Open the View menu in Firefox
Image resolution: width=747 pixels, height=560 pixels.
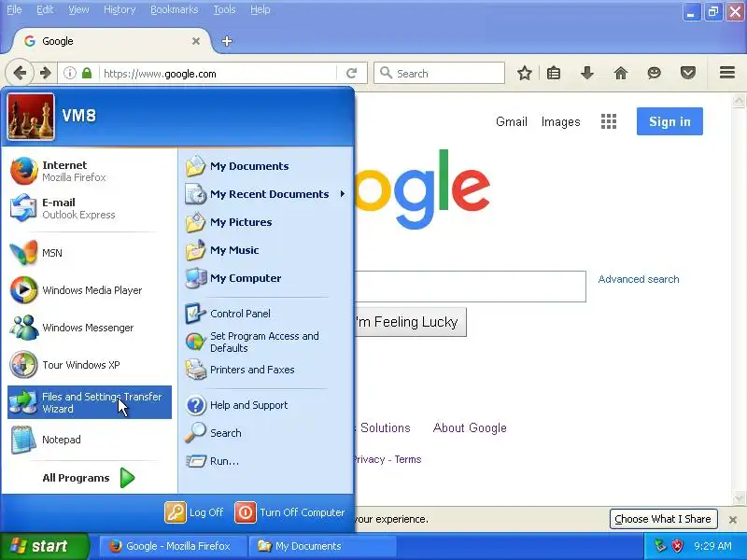coord(78,9)
